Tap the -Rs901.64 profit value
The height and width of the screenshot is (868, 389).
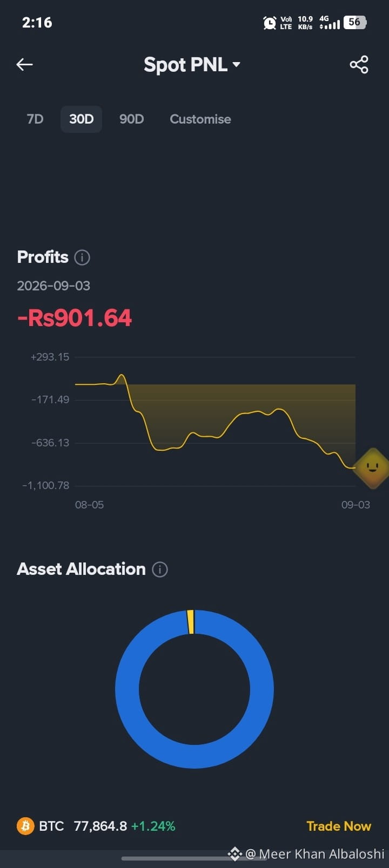click(x=75, y=317)
